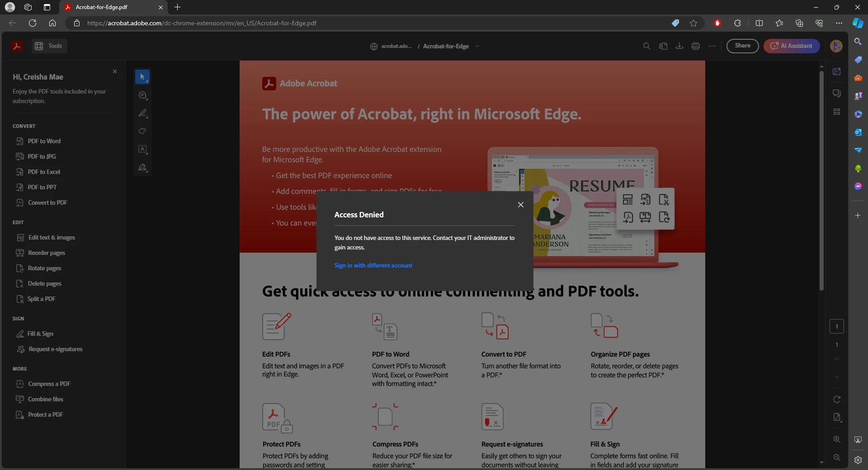Open Edge Copilot sidebar icon
Image resolution: width=868 pixels, height=470 pixels.
click(858, 23)
